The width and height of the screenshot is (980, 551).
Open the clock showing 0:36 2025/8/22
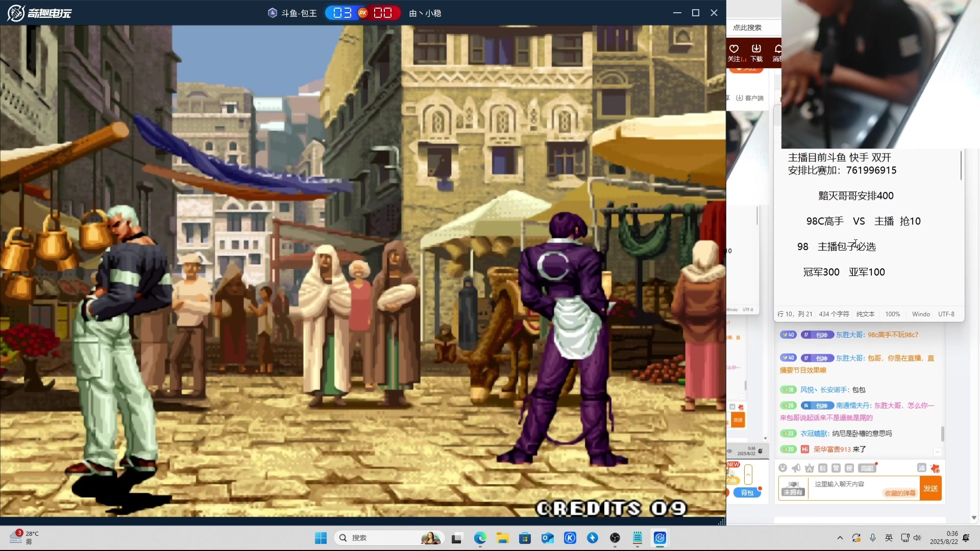tap(944, 538)
